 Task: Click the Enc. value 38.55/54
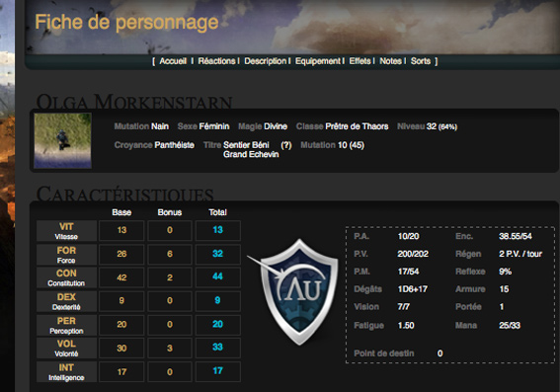516,236
